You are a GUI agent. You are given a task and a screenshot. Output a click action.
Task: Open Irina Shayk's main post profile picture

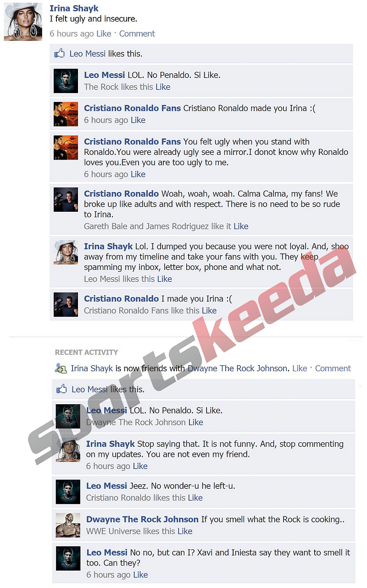tap(20, 21)
